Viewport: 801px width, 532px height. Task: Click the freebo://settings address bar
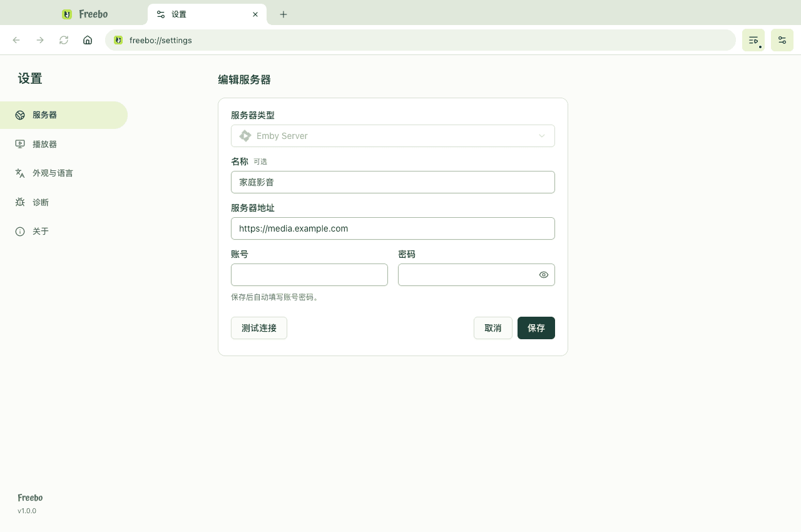(x=421, y=40)
